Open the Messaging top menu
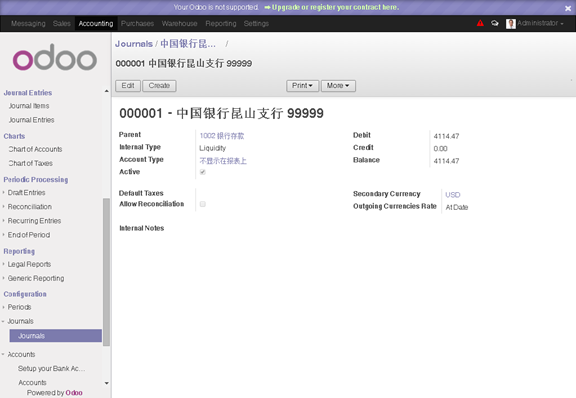The width and height of the screenshot is (576, 398). coord(28,24)
